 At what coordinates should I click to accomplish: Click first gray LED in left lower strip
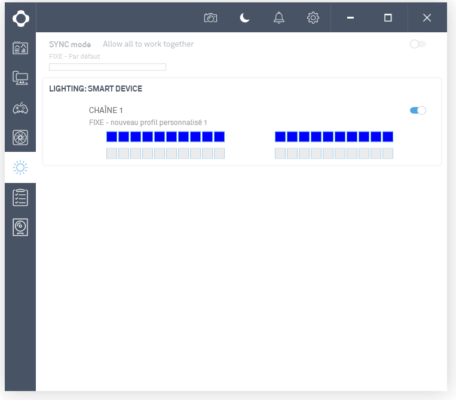click(x=112, y=153)
